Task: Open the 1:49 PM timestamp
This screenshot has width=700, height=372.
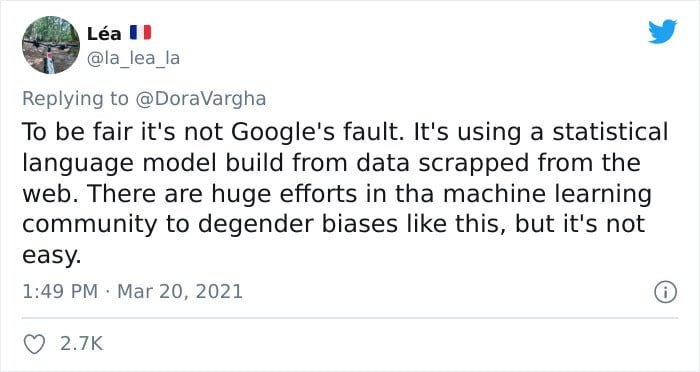Action: tap(60, 292)
